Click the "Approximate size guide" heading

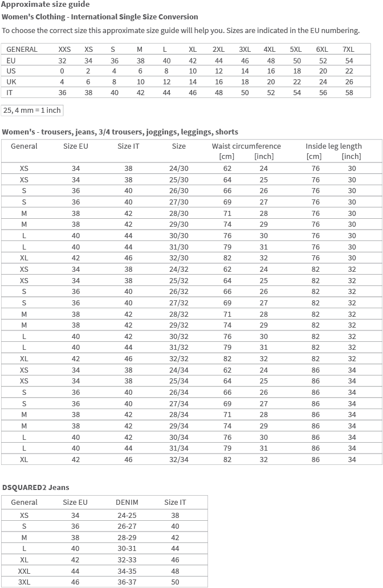tap(45, 5)
